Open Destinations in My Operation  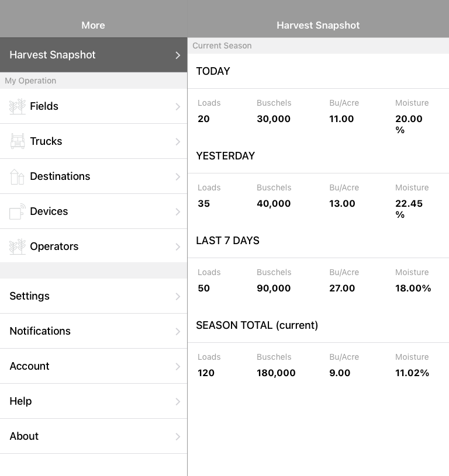[x=94, y=176]
